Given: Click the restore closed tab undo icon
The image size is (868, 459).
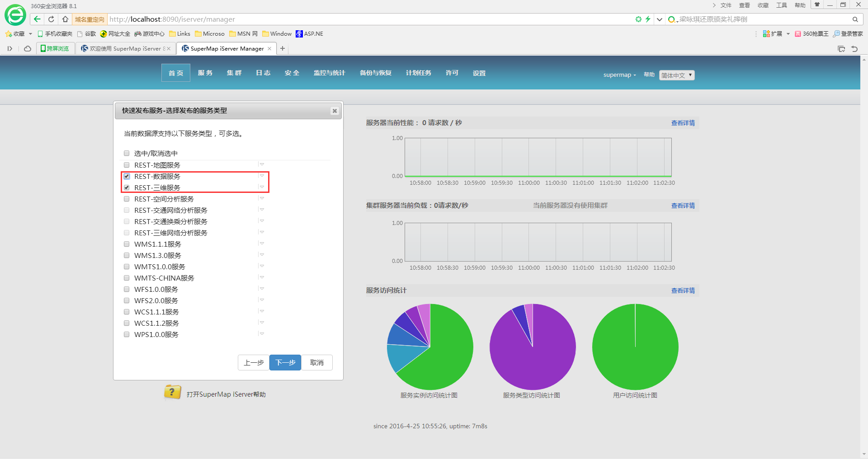Looking at the screenshot, I should [854, 49].
